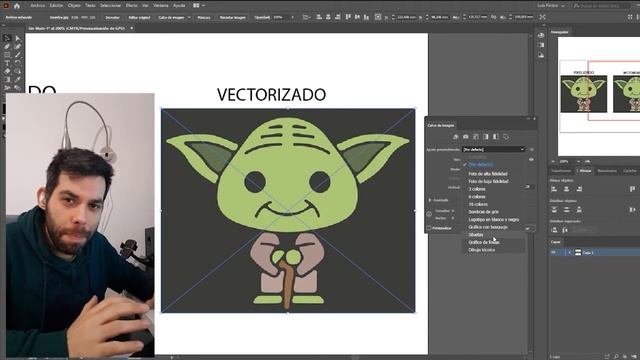Viewport: 640px width, 360px height.
Task: Click the Outline preset icon
Action: (x=506, y=137)
